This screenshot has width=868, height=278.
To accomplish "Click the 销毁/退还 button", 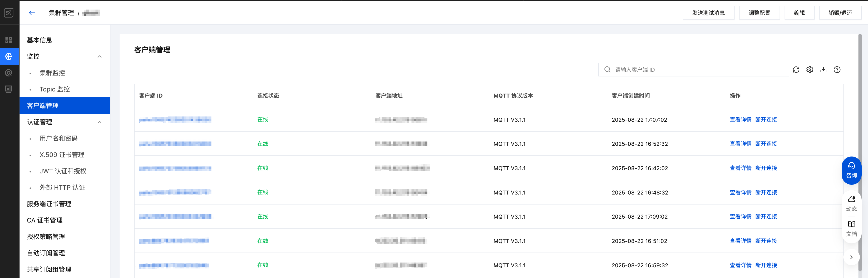I will (x=840, y=13).
